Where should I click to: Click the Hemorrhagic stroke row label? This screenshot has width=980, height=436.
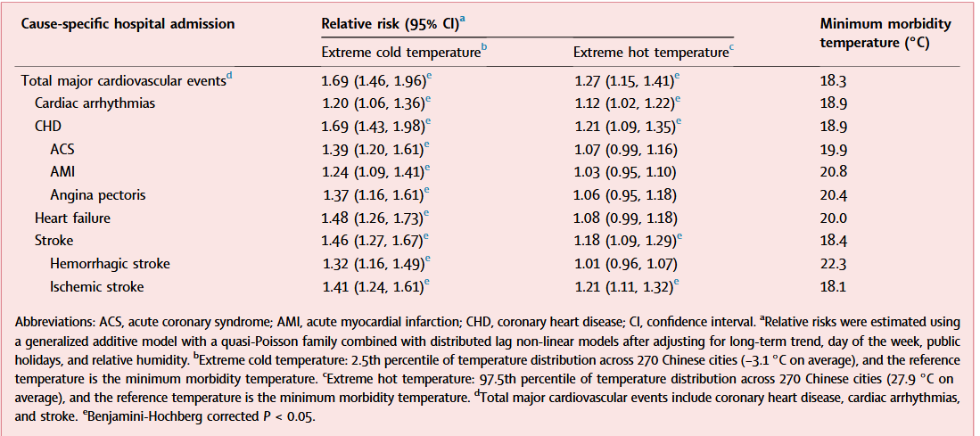(110, 264)
